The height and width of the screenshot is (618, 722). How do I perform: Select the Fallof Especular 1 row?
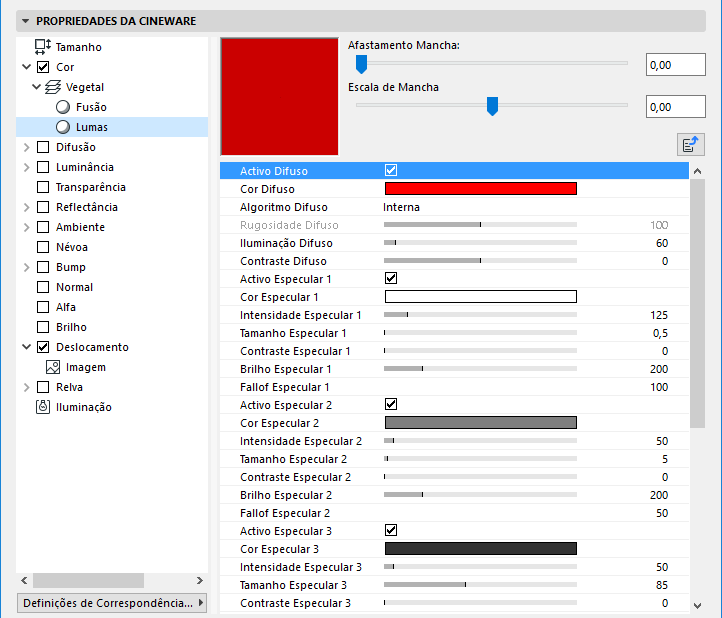[x=454, y=387]
